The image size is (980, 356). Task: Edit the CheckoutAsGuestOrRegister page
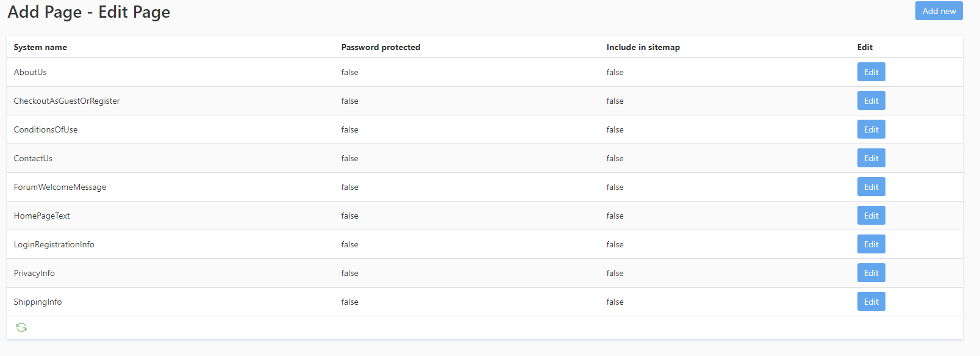pos(871,101)
